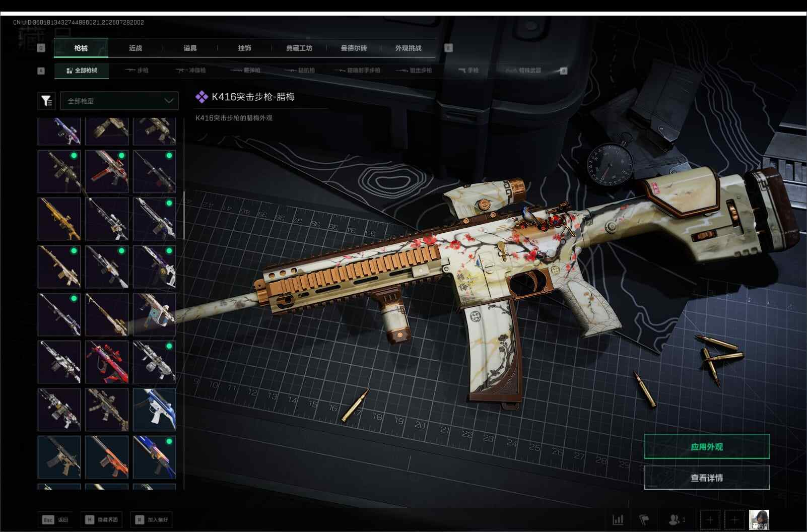Switch to the 近战 tab
Screen dimensions: 807x532
(136, 48)
